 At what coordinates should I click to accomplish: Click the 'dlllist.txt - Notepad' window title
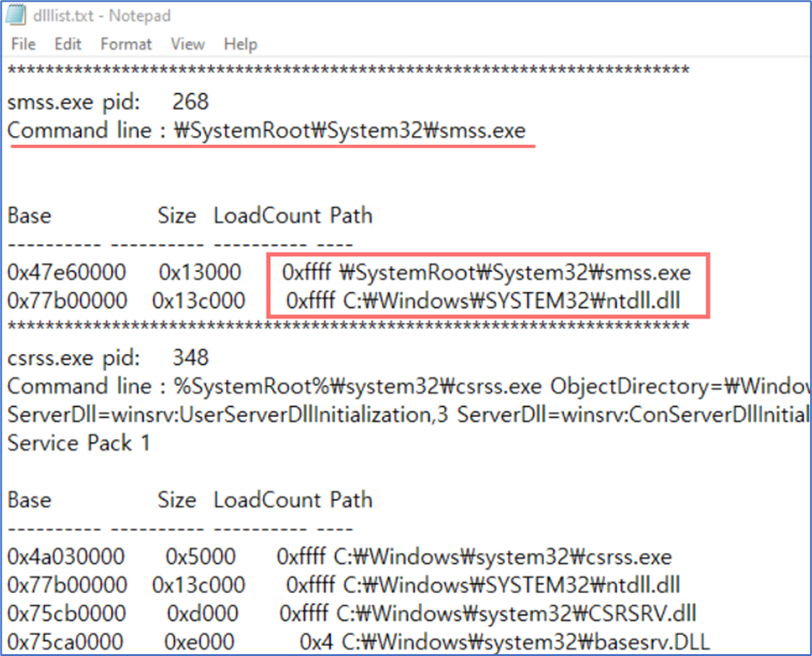point(101,16)
